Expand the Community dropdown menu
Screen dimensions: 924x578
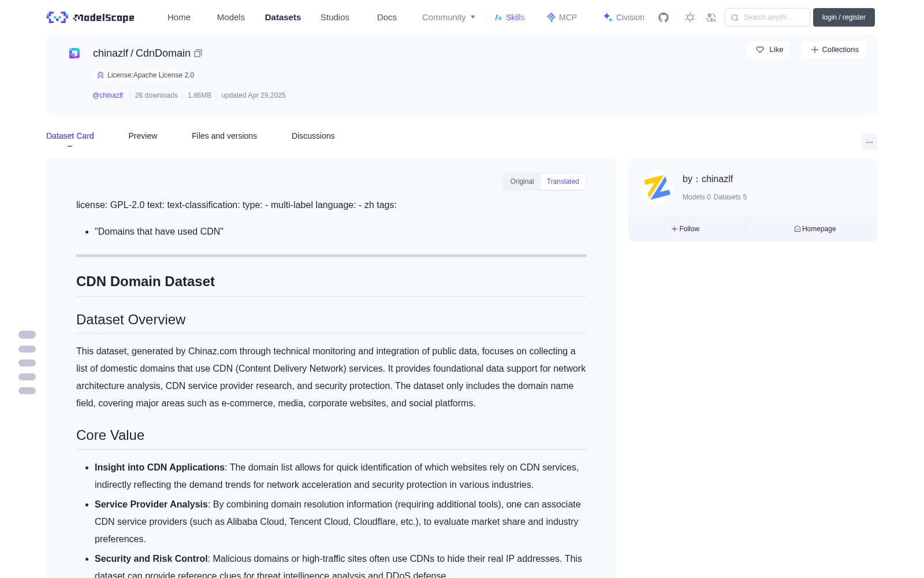click(449, 17)
